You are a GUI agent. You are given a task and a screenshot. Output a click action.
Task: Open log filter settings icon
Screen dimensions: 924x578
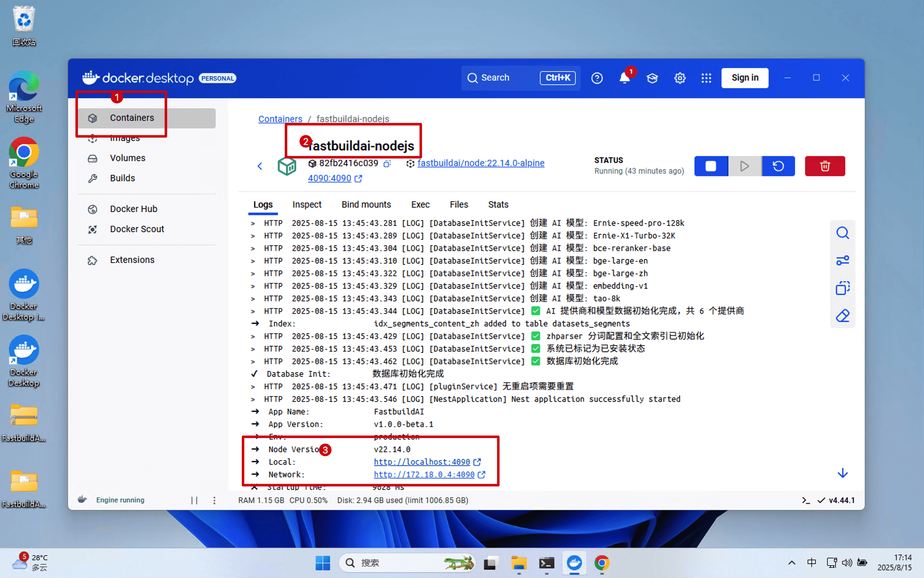click(x=842, y=260)
